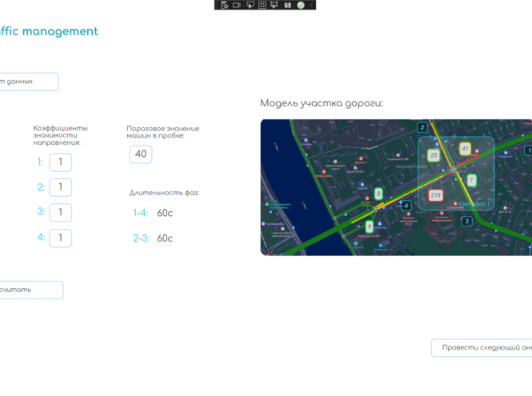This screenshot has width=532, height=396.
Task: Select direction marker 2 on the map
Action: point(422,127)
